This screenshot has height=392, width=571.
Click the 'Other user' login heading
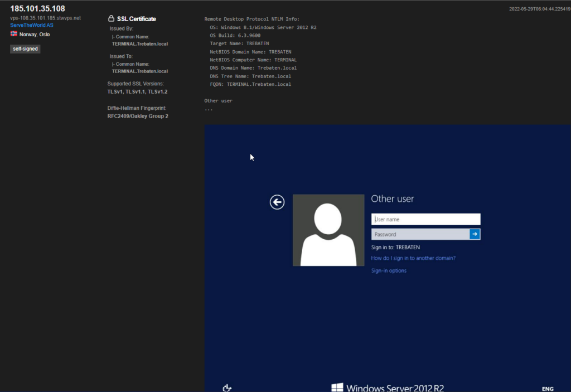click(x=393, y=199)
